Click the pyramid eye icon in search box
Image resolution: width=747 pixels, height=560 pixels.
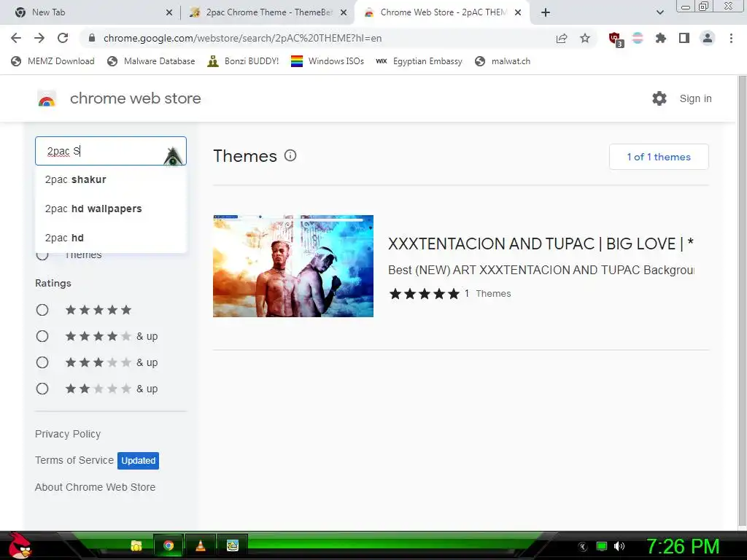(172, 156)
